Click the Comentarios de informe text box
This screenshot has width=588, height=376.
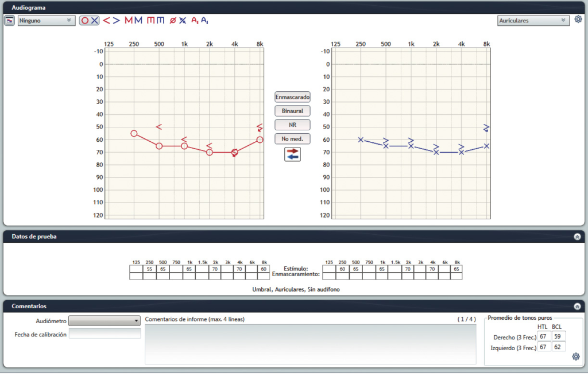click(x=310, y=343)
